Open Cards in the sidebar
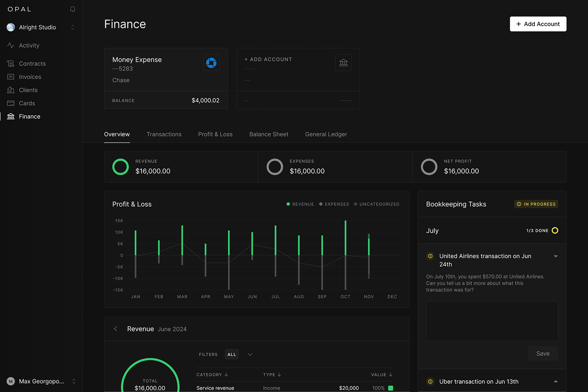The image size is (588, 392). pos(27,103)
